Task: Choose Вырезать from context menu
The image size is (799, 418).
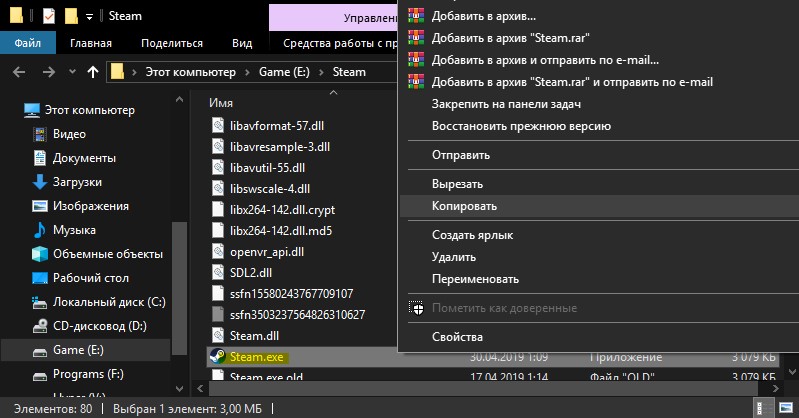Action: pos(457,184)
